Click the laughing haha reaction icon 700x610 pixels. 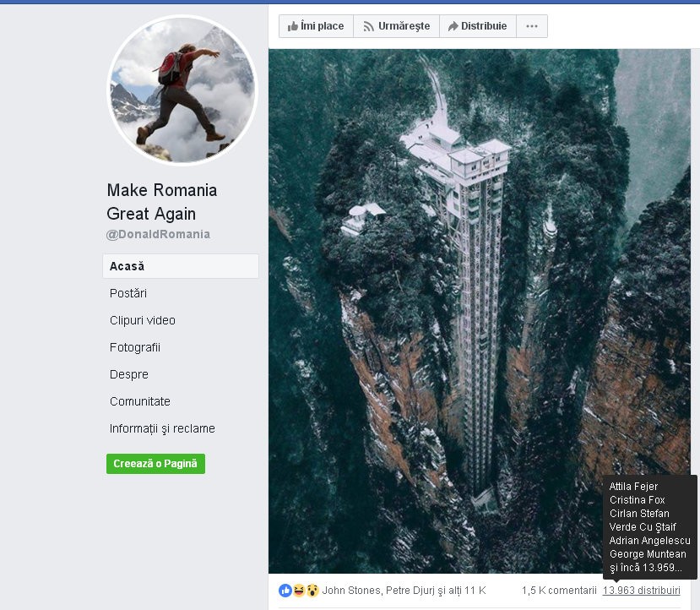point(299,590)
